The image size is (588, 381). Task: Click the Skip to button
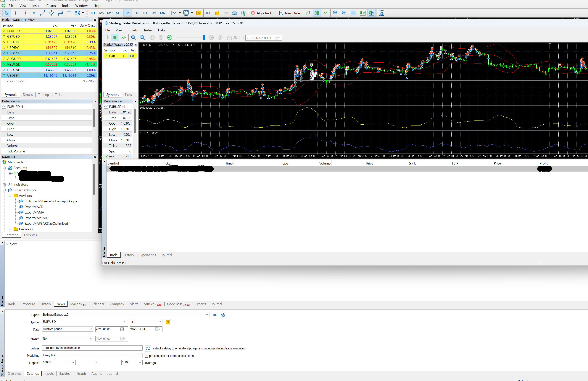pyautogui.click(x=236, y=38)
